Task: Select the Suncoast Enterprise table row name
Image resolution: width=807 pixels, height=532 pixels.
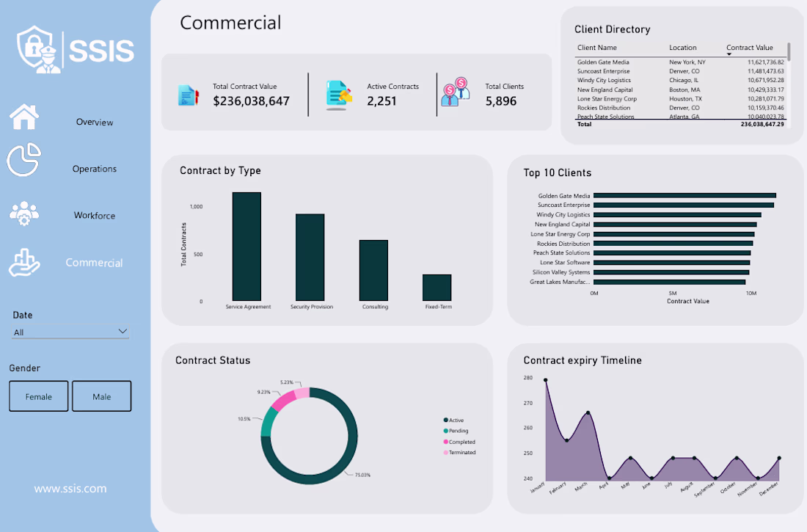Action: tap(603, 71)
